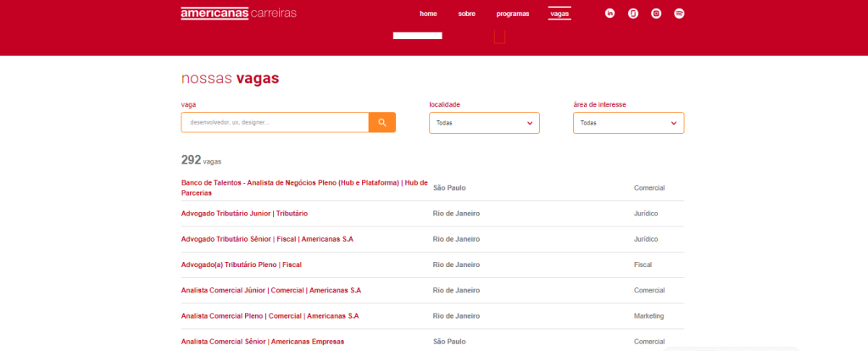Click Rio de Janeiro in Analista Comercial Pleno row

[456, 316]
